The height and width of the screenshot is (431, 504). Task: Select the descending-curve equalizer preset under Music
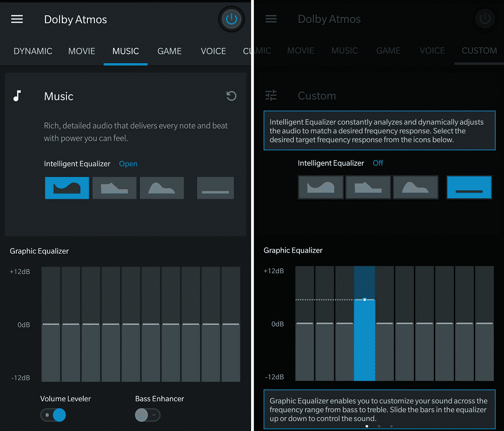pyautogui.click(x=114, y=188)
